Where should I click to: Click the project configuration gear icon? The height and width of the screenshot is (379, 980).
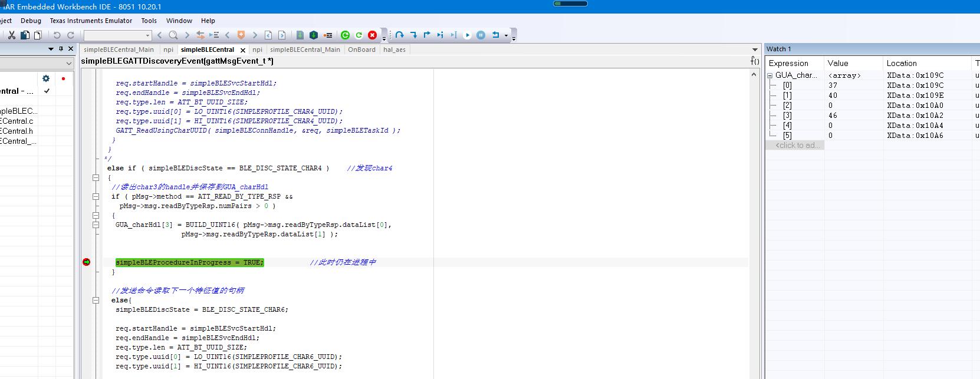46,78
